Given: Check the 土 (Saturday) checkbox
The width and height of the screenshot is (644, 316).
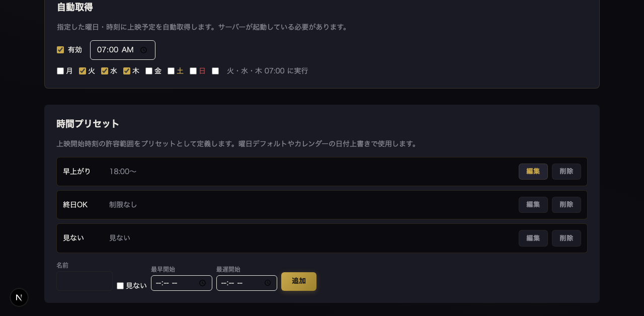Looking at the screenshot, I should (171, 71).
